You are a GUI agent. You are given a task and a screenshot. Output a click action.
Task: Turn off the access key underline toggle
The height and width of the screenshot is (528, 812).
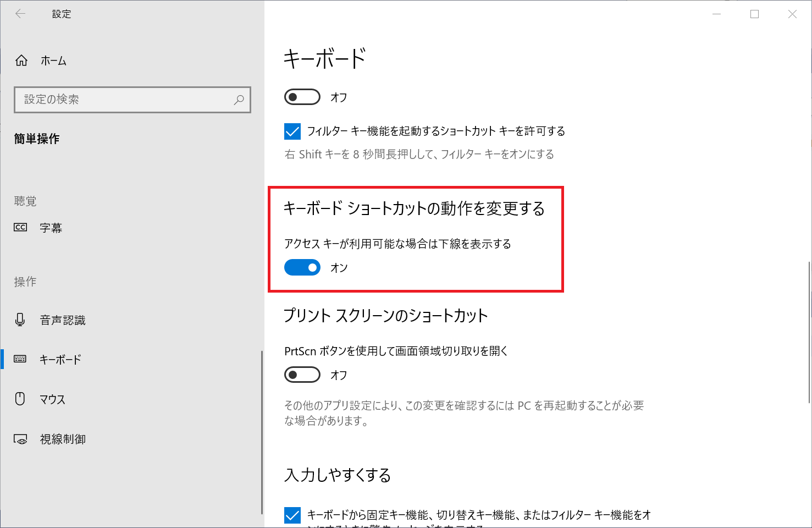pyautogui.click(x=302, y=268)
